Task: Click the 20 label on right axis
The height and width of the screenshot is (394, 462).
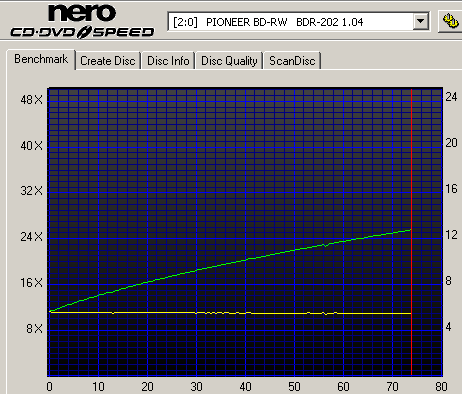Action: [451, 143]
